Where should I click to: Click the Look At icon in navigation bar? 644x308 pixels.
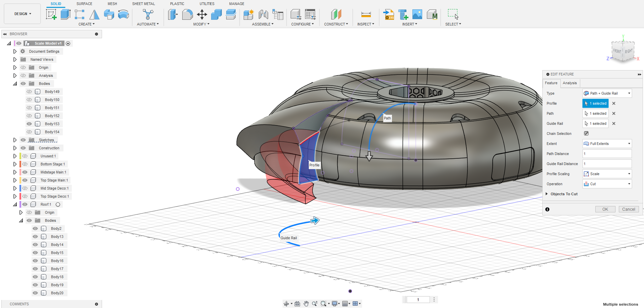click(x=297, y=304)
